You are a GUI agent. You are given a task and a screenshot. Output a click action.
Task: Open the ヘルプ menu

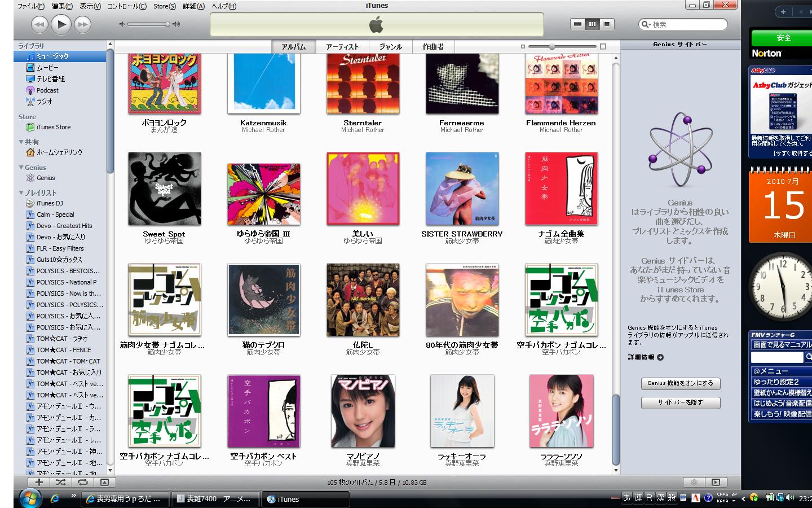(224, 6)
